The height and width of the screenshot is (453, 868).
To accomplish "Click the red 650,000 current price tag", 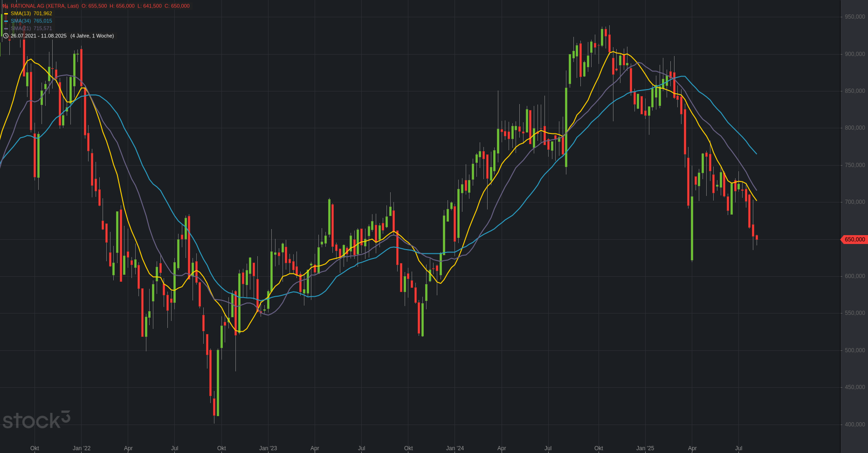I will [x=854, y=239].
